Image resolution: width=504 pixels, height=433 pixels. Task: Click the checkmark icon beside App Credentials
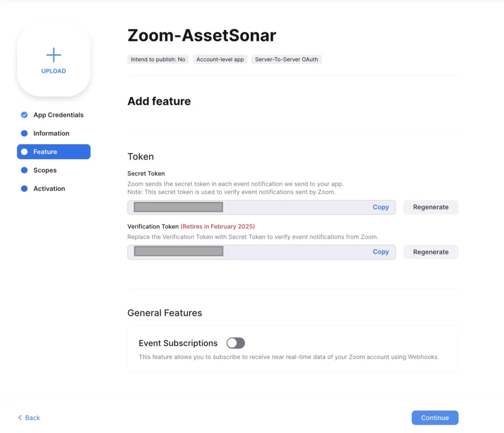[24, 115]
